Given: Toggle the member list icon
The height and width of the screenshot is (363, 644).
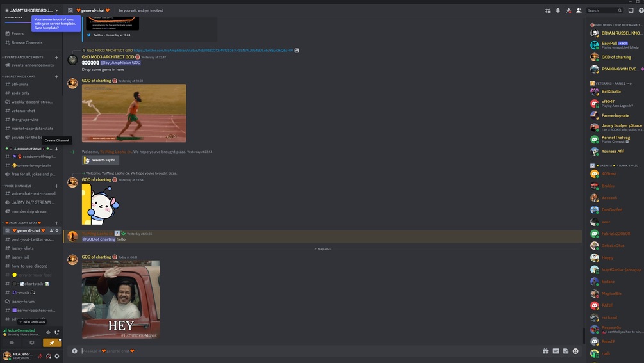Looking at the screenshot, I should point(579,10).
